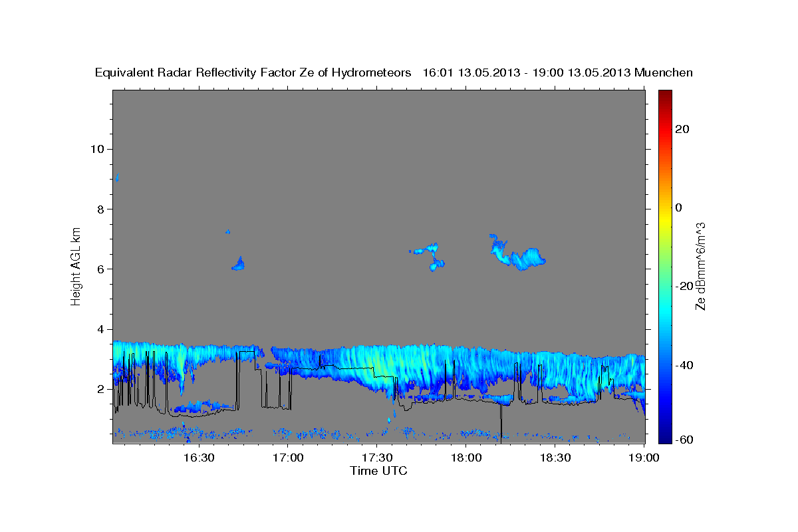This screenshot has width=798, height=532.
Task: Click the colorbar value '-20'
Action: click(x=685, y=286)
